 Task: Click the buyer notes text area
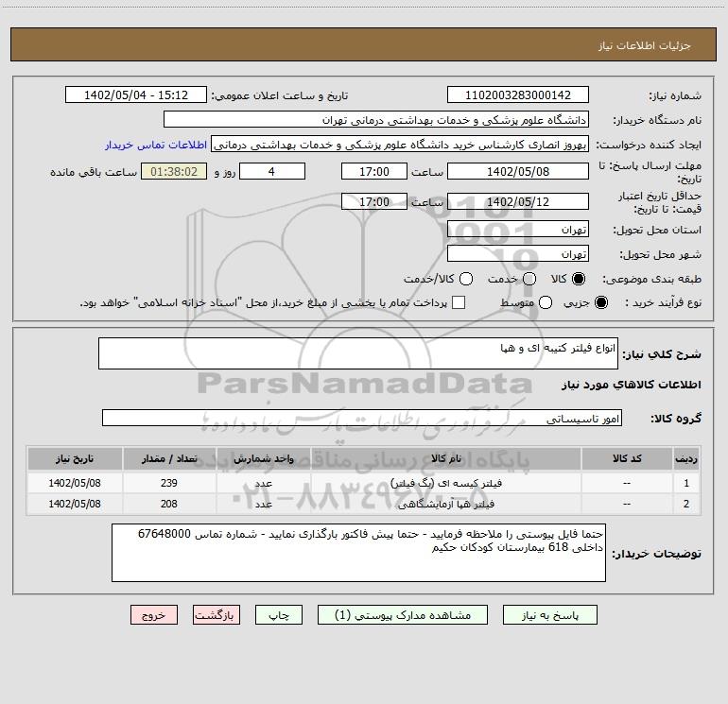(358, 553)
